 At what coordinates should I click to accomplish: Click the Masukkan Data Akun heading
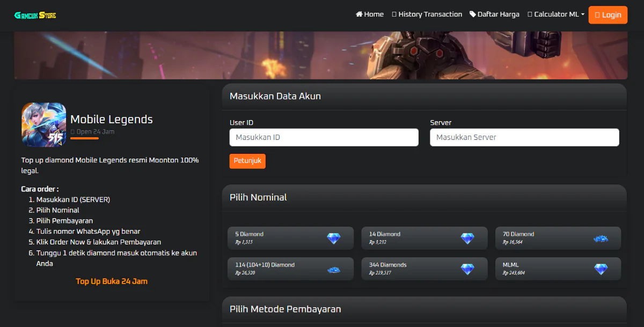[275, 96]
